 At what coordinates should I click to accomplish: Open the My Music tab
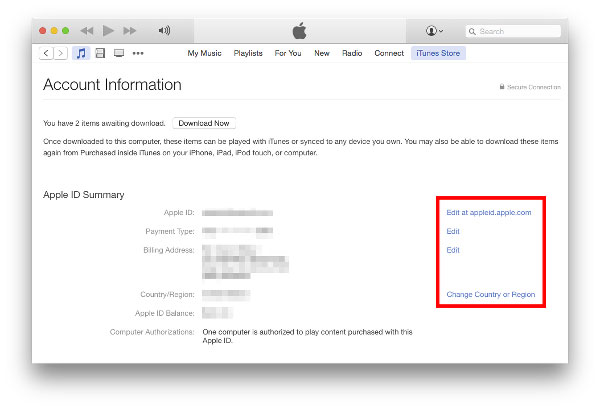[x=204, y=53]
